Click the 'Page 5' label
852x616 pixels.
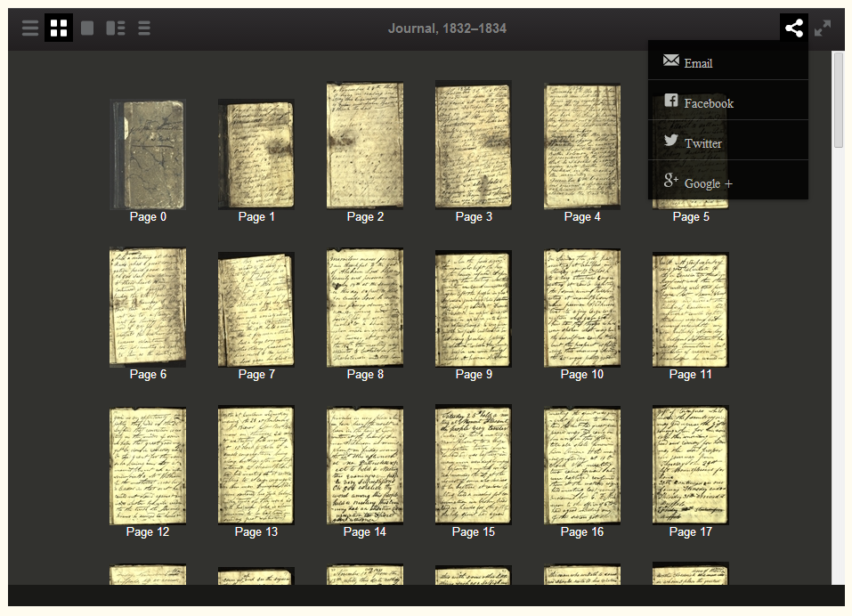pos(691,216)
